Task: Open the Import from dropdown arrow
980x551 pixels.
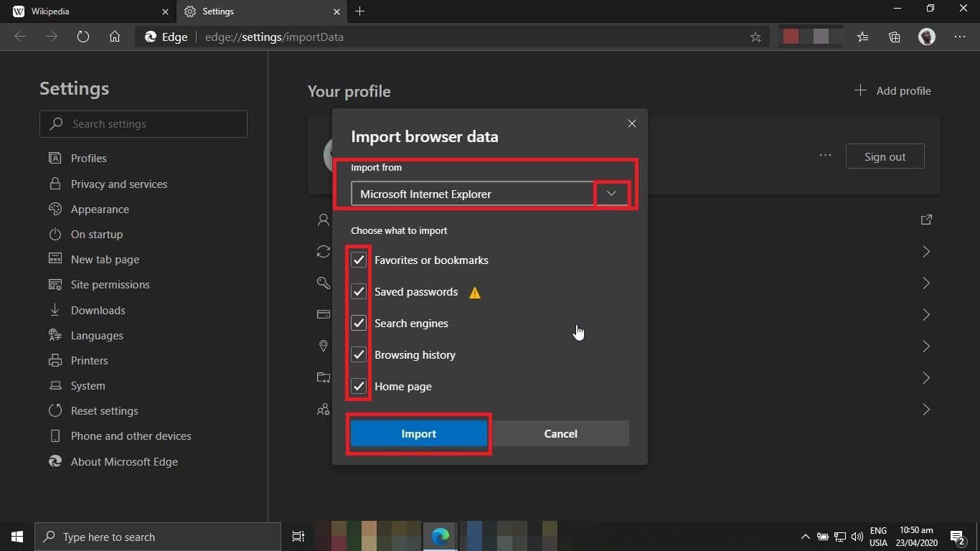Action: [612, 194]
